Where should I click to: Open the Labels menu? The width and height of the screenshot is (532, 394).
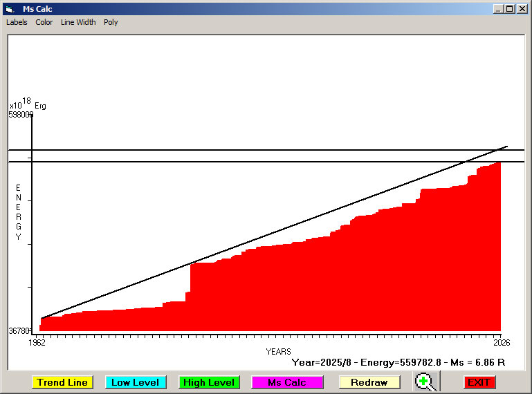(x=17, y=22)
